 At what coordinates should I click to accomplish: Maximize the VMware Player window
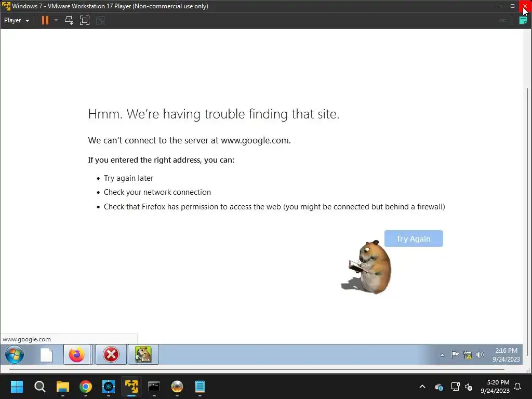(x=512, y=6)
